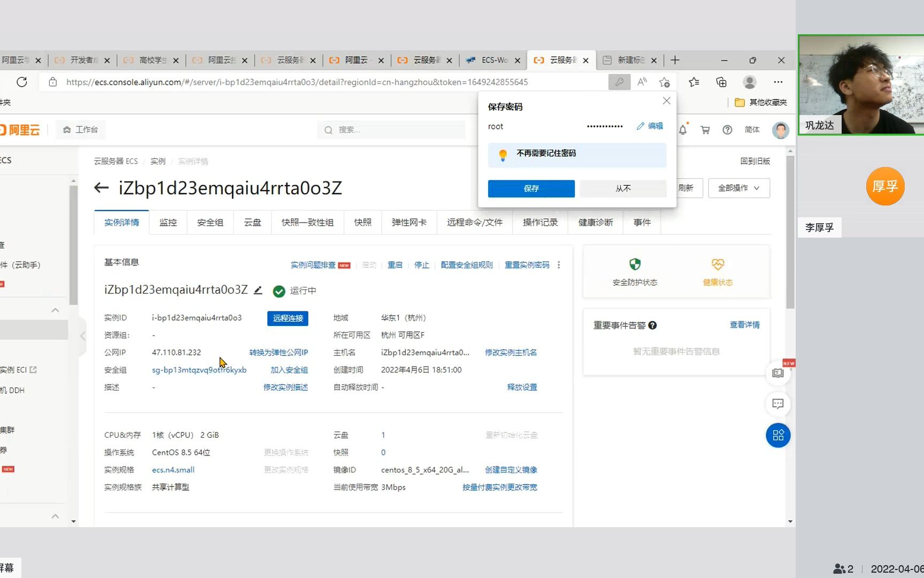924x578 pixels.
Task: Click 重置实例密码 link
Action: [527, 265]
